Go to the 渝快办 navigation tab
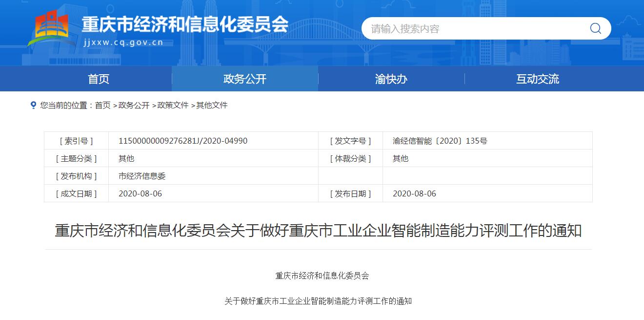Image resolution: width=644 pixels, height=320 pixels. pyautogui.click(x=391, y=79)
